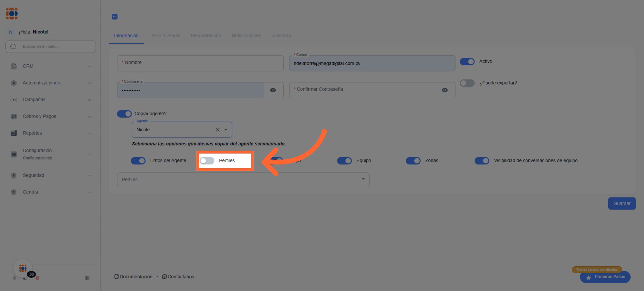Turn on the ¿Puede exportar? switch

point(467,83)
